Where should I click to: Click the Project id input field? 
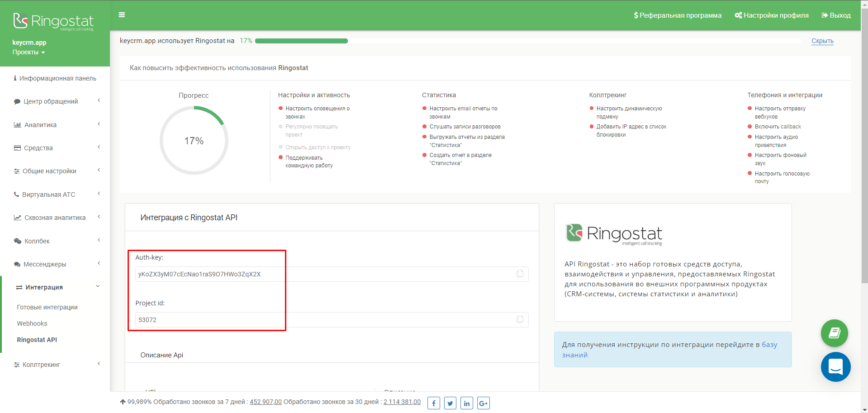pos(332,320)
